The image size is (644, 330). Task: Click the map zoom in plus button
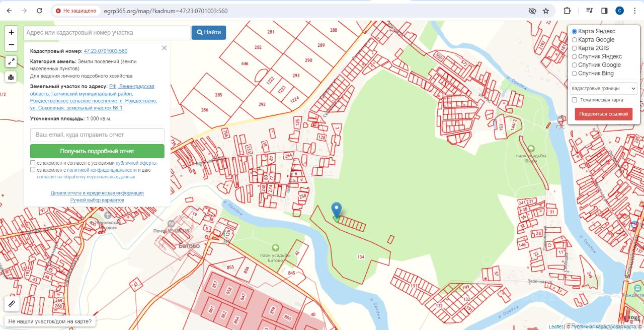tap(12, 32)
